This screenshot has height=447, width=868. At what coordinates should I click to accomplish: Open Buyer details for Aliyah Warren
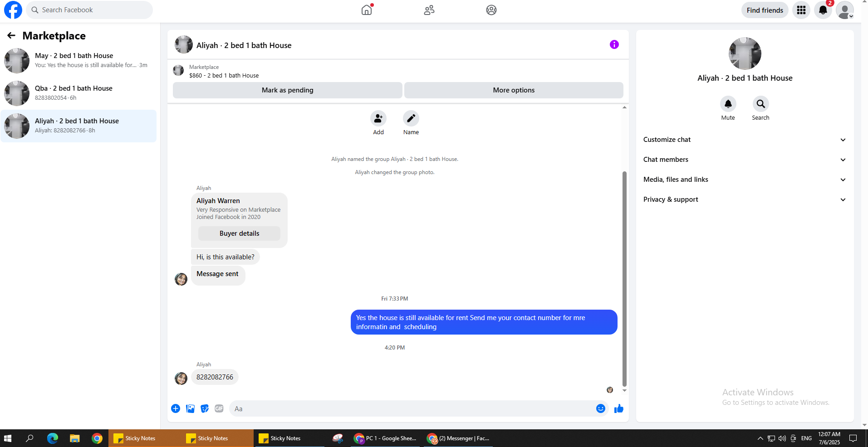point(239,233)
